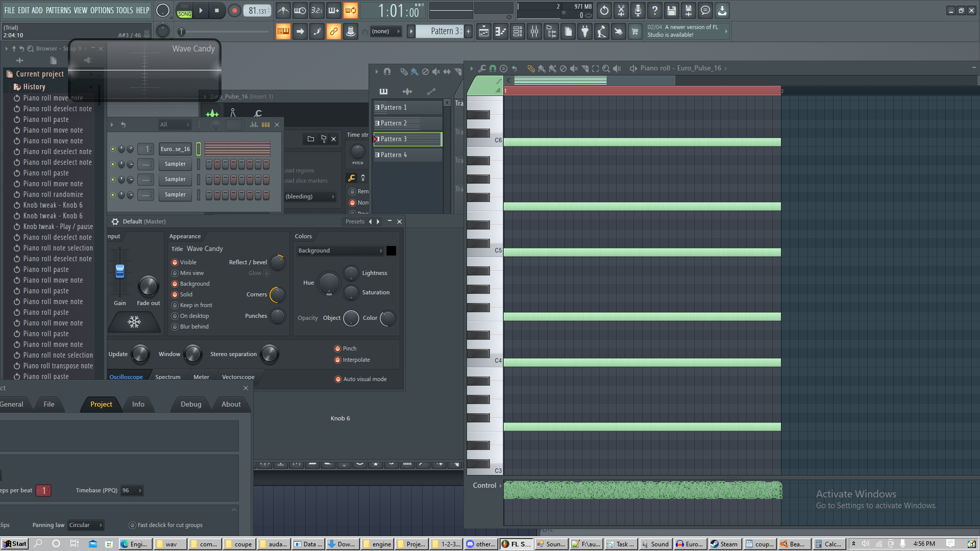The height and width of the screenshot is (551, 980).
Task: Disable the Interpolate option
Action: tap(337, 360)
